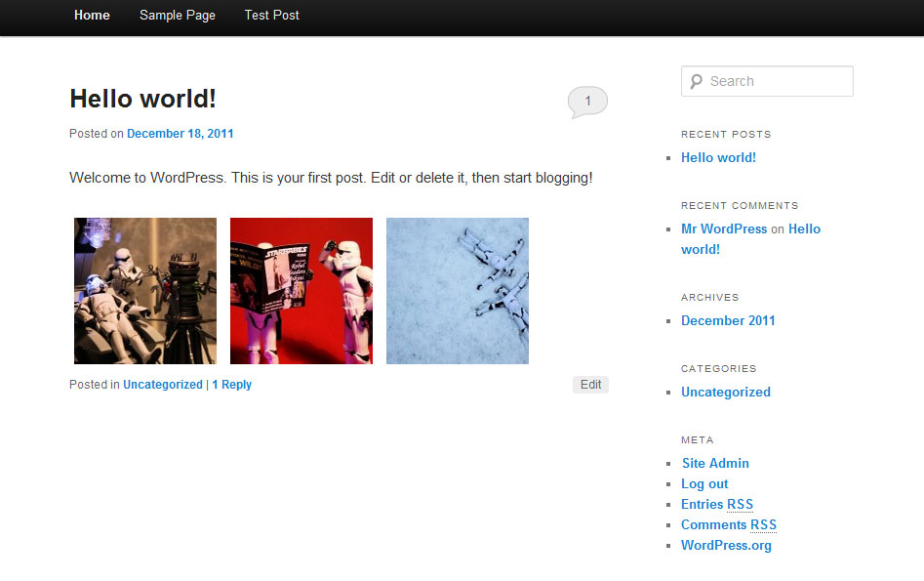
Task: Click the Log out link
Action: 704,484
